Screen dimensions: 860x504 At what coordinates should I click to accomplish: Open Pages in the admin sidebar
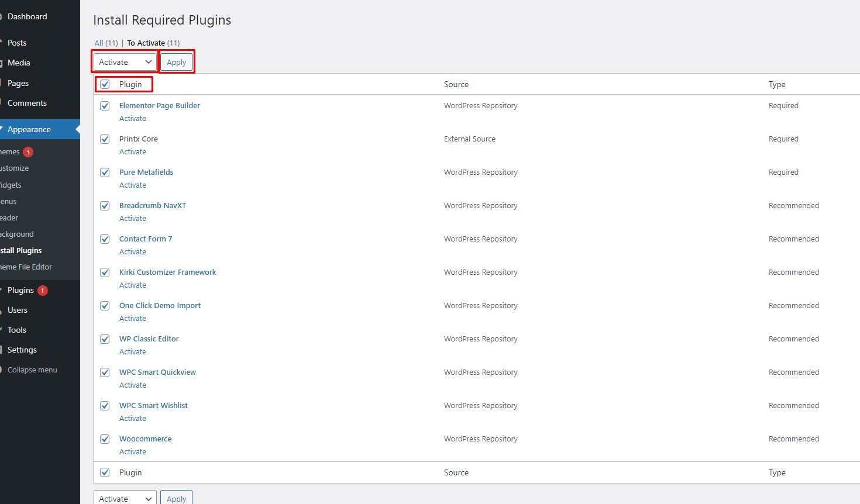[18, 83]
